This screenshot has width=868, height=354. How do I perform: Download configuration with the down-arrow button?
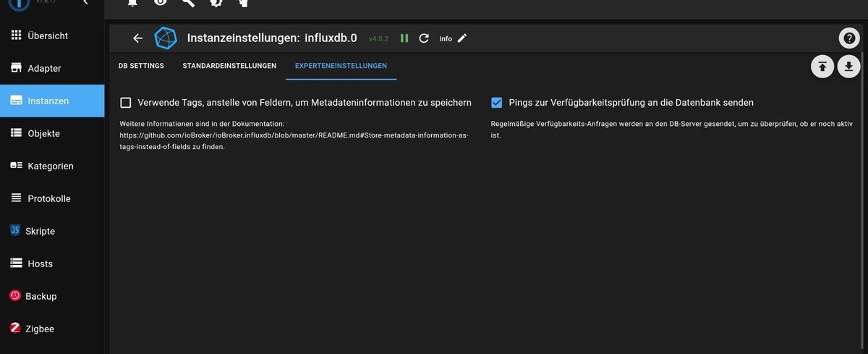click(848, 67)
